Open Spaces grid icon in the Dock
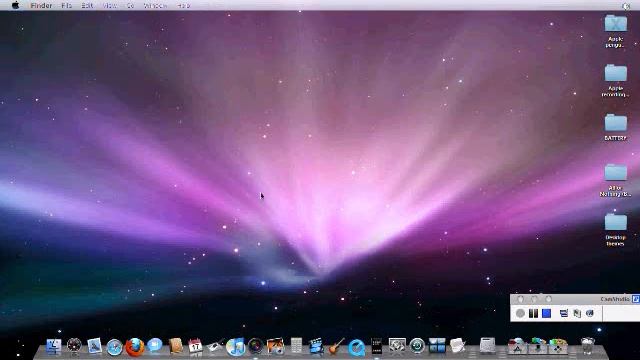640x360 pixels. pyautogui.click(x=437, y=346)
